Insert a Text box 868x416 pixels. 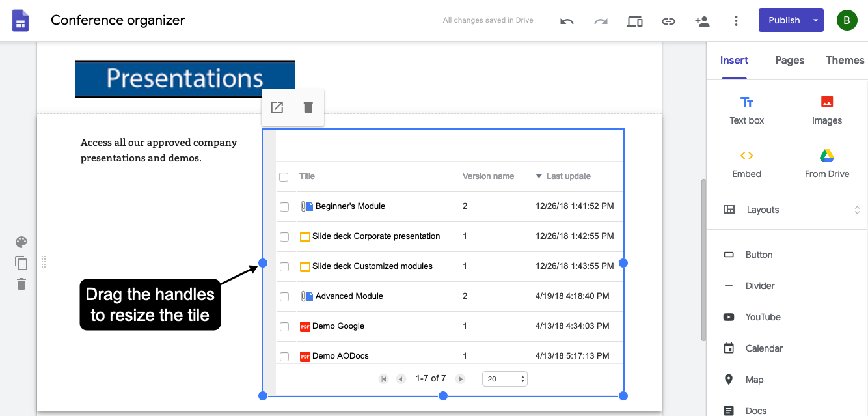[746, 109]
